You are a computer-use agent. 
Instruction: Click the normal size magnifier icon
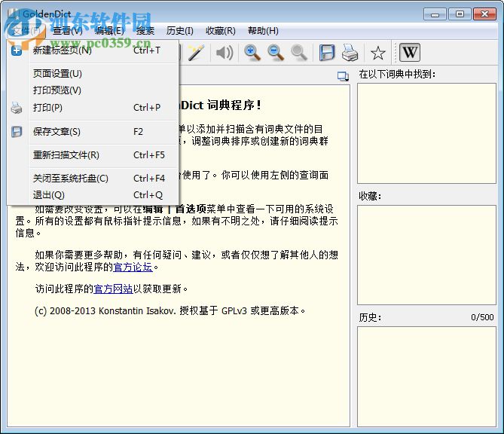299,53
